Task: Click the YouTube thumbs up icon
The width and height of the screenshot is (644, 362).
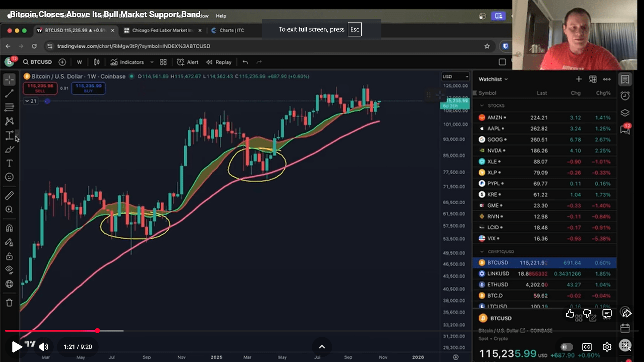Action: pos(570,313)
